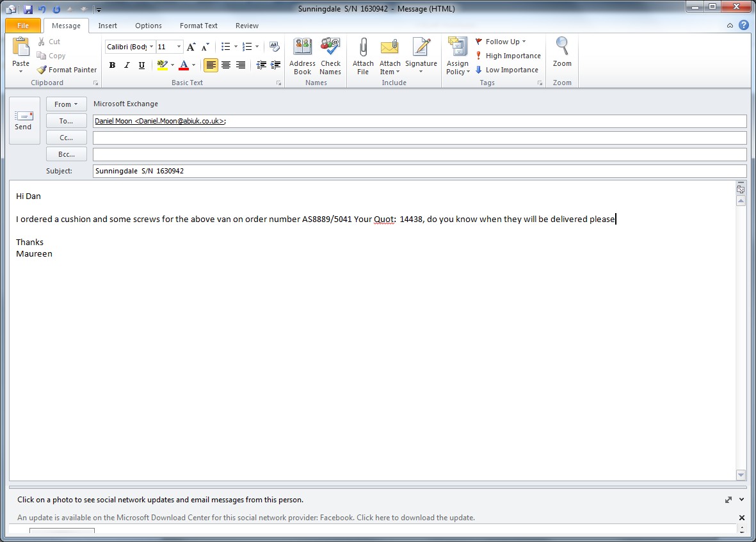Open Tags group dialog launcher

coord(540,83)
